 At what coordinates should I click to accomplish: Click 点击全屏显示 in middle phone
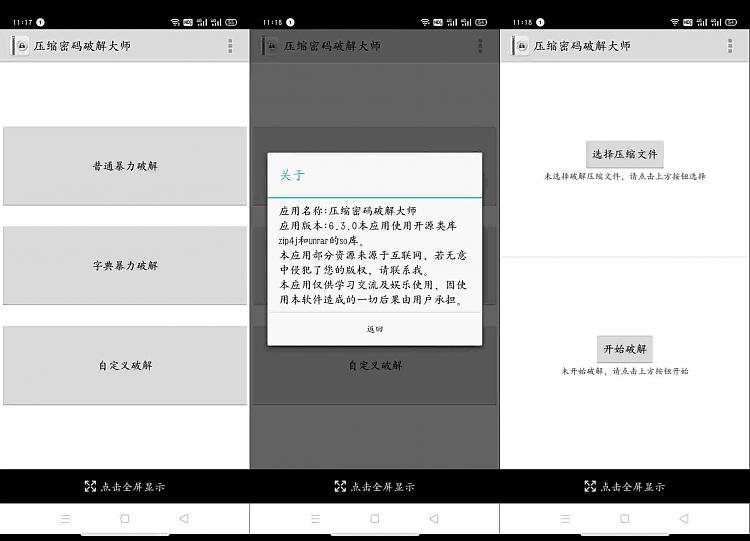375,486
